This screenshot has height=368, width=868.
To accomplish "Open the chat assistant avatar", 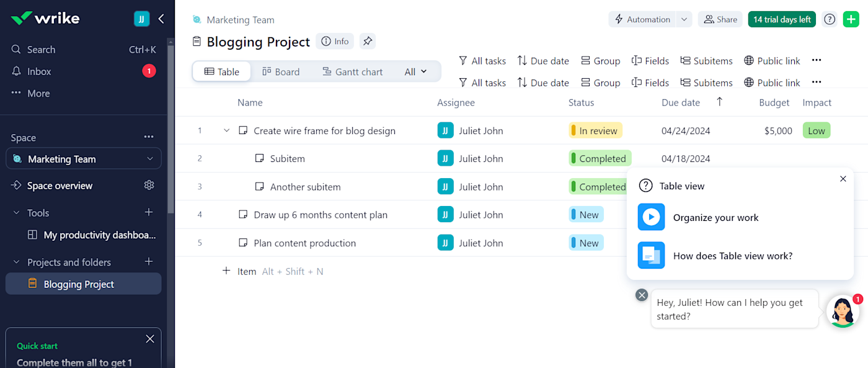I will (x=843, y=312).
